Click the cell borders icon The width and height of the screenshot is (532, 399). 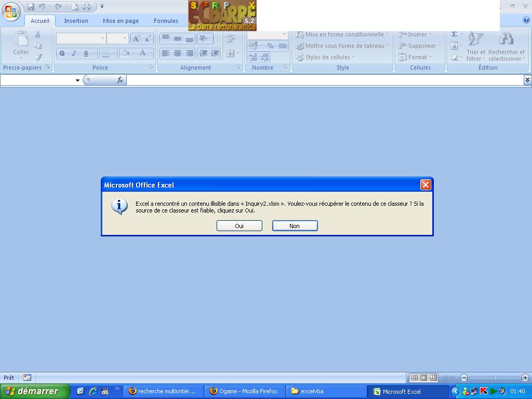[105, 54]
